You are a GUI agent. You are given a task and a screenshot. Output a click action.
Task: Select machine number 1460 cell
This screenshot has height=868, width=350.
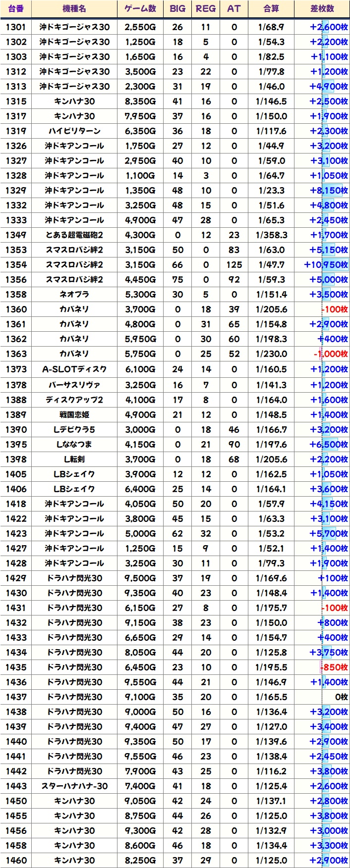pos(16,861)
